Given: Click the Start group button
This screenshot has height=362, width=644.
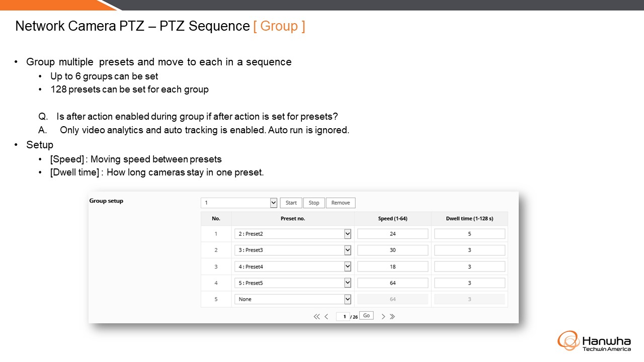Looking at the screenshot, I should [291, 203].
